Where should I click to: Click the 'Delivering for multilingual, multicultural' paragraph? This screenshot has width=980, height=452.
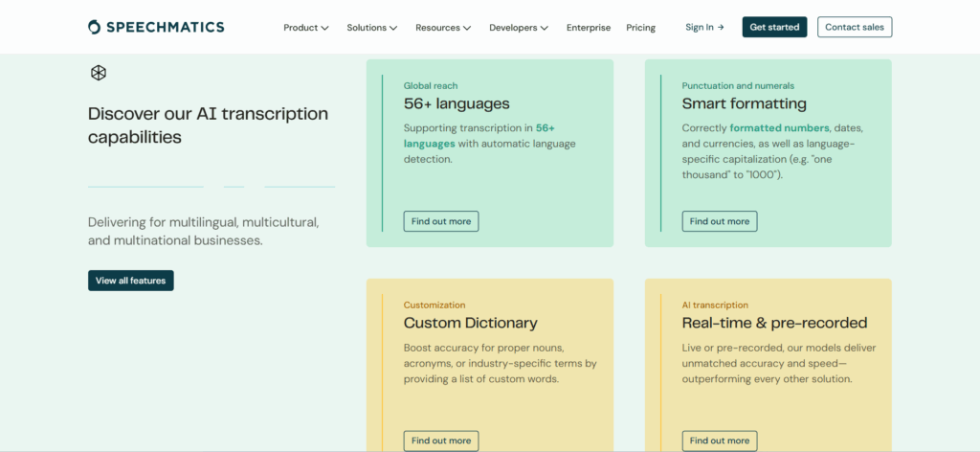pyautogui.click(x=205, y=232)
